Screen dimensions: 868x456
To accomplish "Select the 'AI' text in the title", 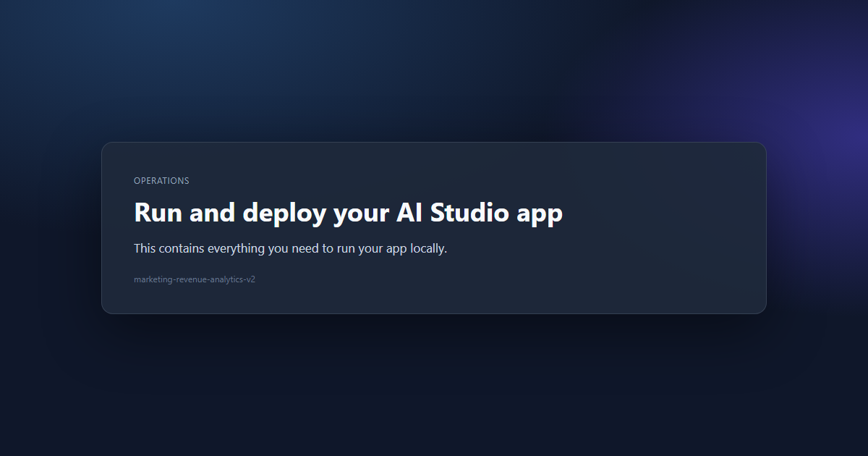I will 409,213.
